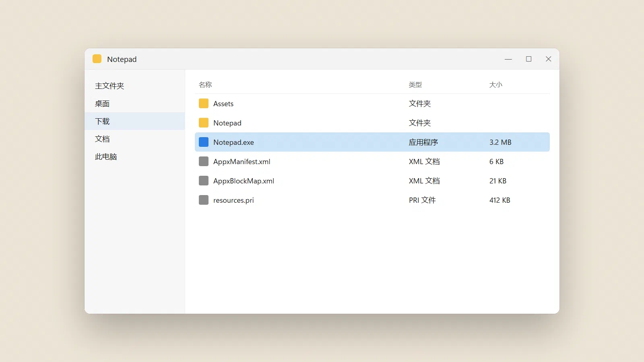
Task: Sort by the 名称 column header
Action: coord(205,84)
